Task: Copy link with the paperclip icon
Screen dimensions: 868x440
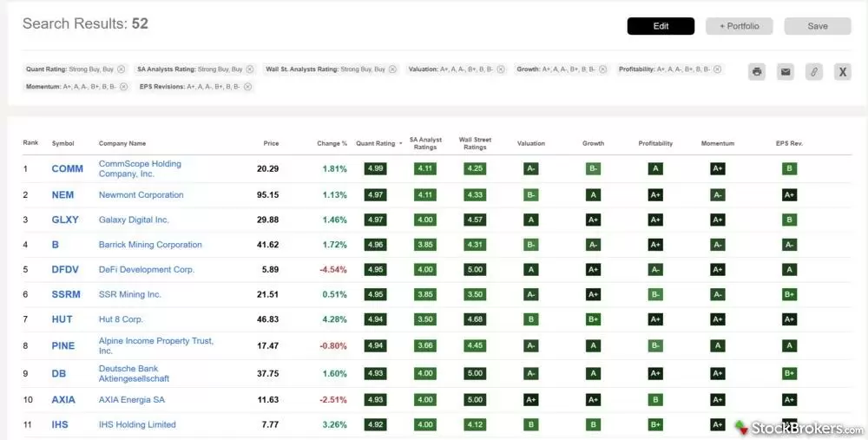Action: point(814,71)
